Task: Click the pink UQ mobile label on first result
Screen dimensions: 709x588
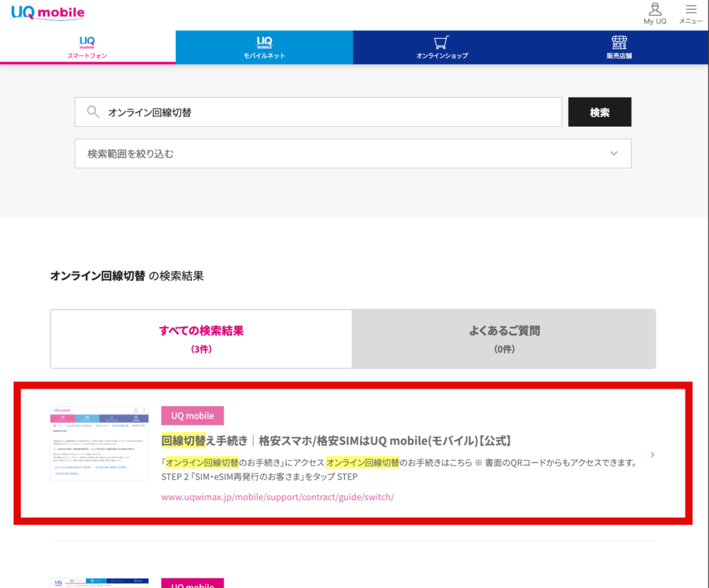Action: pyautogui.click(x=192, y=416)
